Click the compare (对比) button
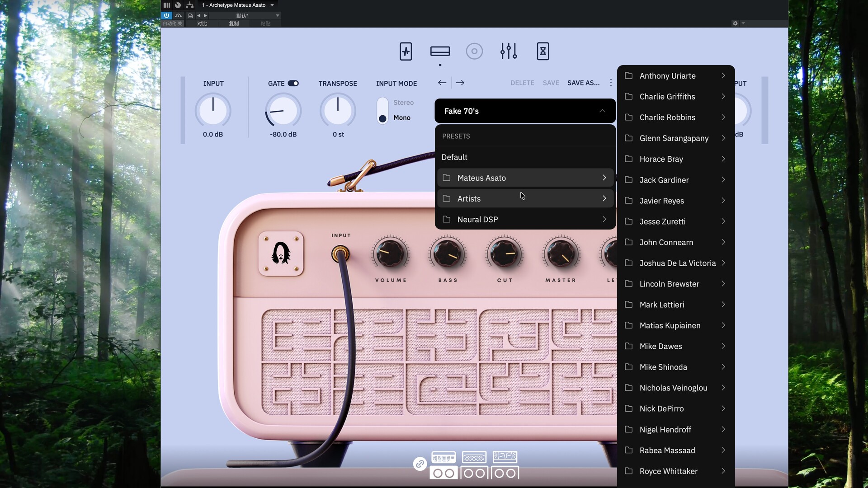Image resolution: width=868 pixels, height=488 pixels. pos(202,23)
